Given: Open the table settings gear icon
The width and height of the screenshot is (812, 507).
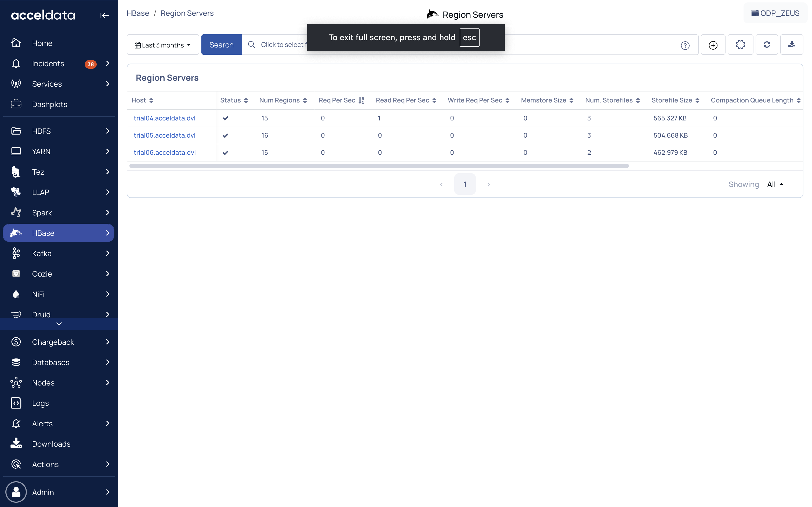Looking at the screenshot, I should coord(740,45).
